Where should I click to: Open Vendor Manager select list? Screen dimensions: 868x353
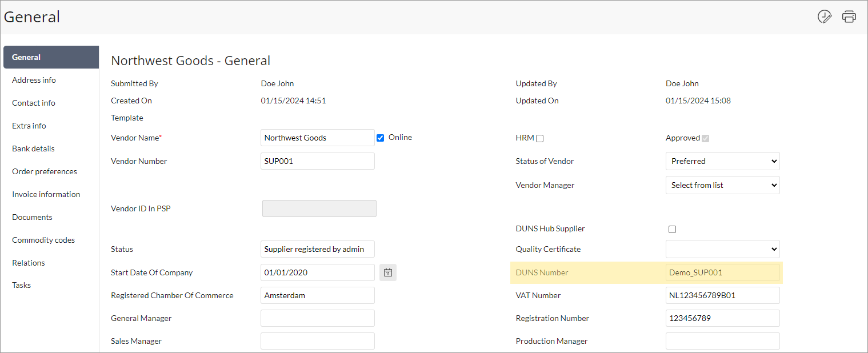[723, 185]
